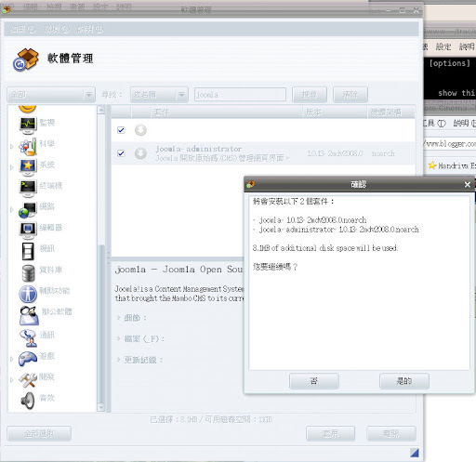Image resolution: width=476 pixels, height=462 pixels.
Task: Expand the 細節 details section
Action: coord(119,318)
